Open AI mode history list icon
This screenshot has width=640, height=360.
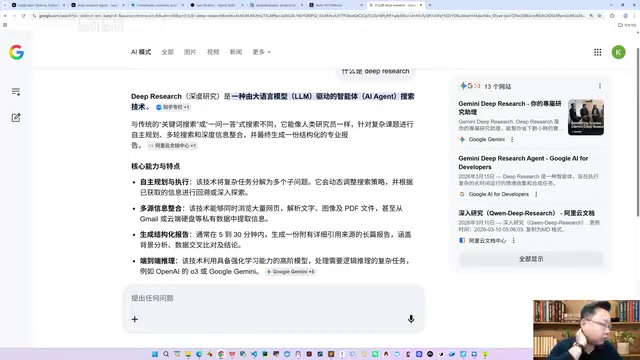point(16,92)
